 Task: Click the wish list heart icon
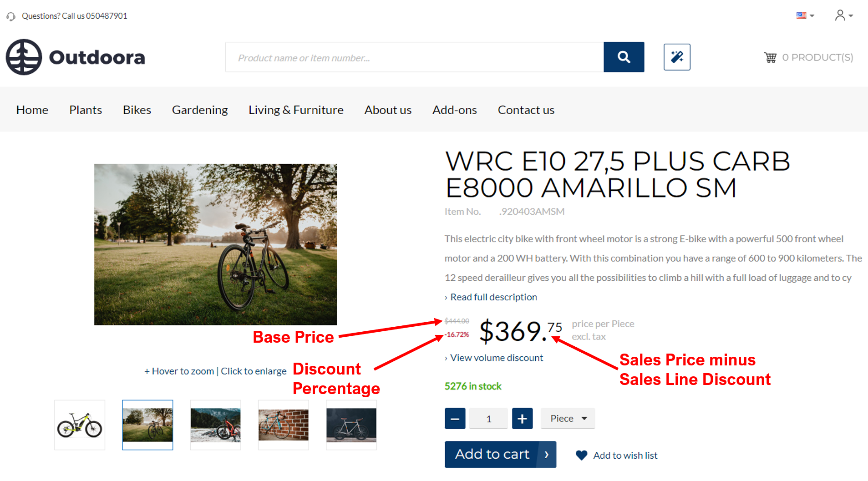coord(581,455)
